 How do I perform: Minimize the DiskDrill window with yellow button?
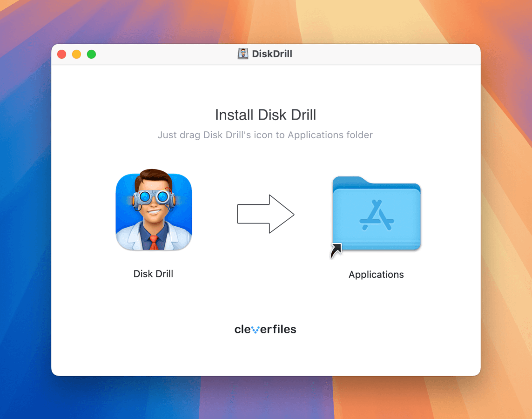click(x=77, y=54)
